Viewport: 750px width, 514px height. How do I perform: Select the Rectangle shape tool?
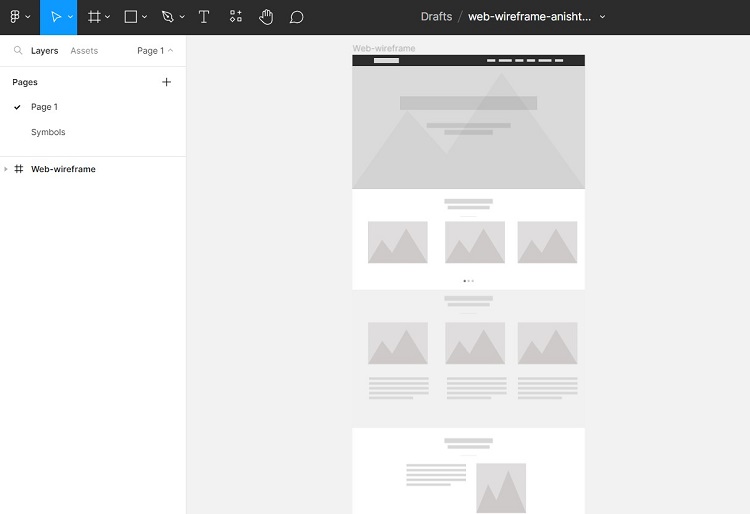131,17
